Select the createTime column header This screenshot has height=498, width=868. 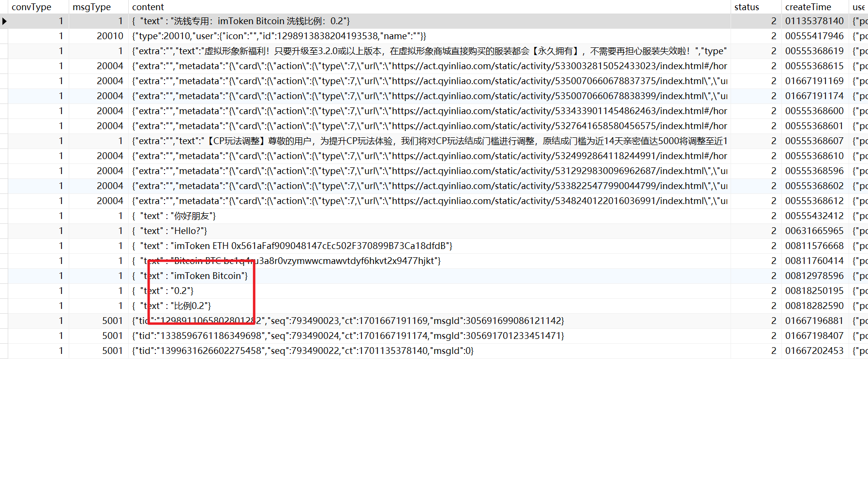(815, 7)
